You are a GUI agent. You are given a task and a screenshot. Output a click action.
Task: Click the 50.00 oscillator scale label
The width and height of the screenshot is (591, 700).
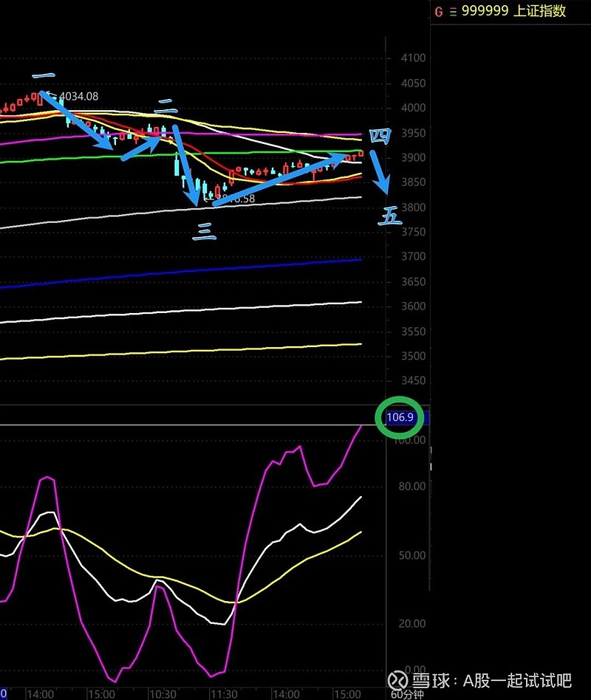pos(412,555)
